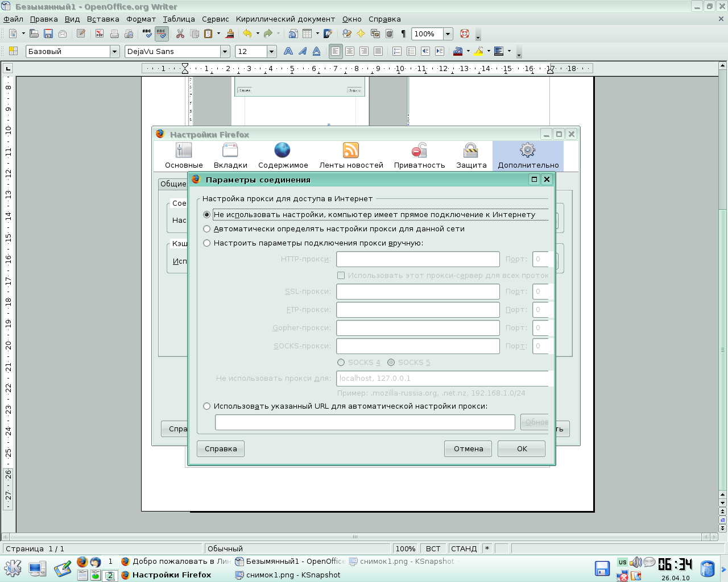
Task: Click the Underline A icon
Action: pyautogui.click(x=317, y=51)
